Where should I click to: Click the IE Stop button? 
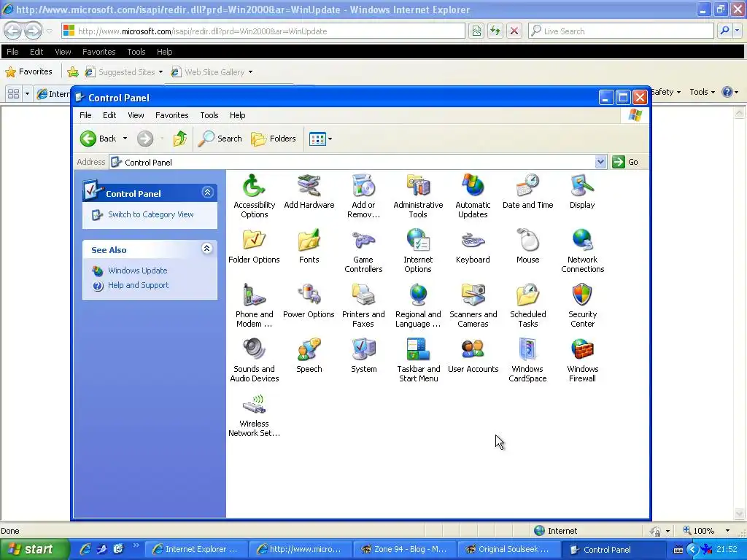click(514, 31)
